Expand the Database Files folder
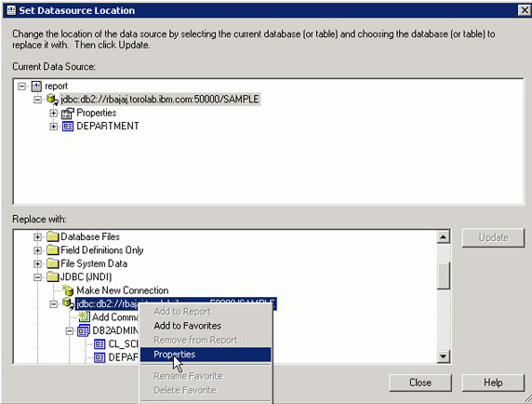Image resolution: width=532 pixels, height=404 pixels. pos(37,236)
